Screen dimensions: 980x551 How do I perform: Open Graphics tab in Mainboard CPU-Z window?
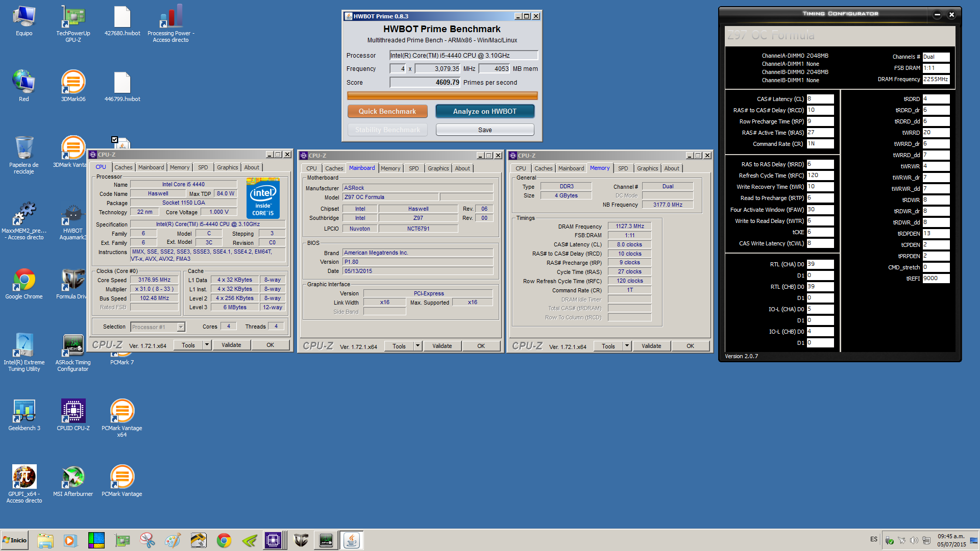(x=438, y=168)
